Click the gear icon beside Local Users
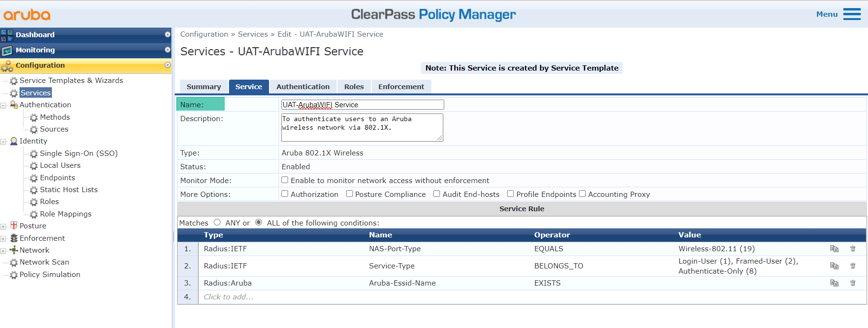The height and width of the screenshot is (328, 868). click(x=34, y=166)
